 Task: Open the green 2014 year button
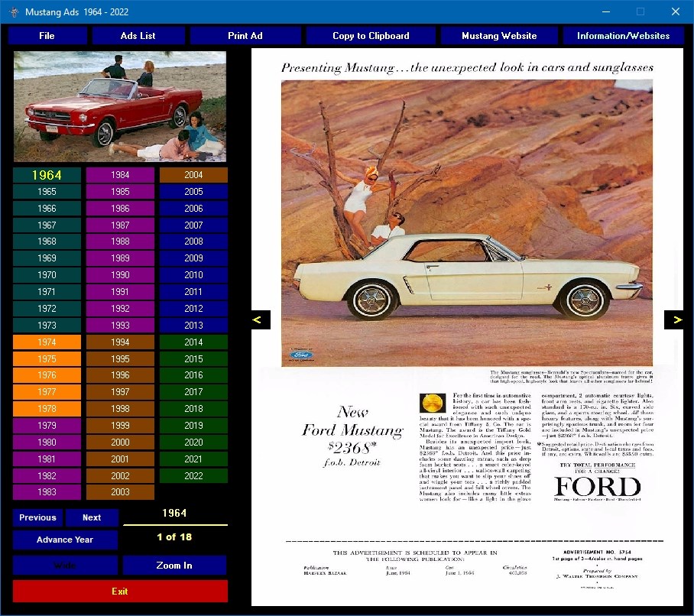[x=194, y=342]
